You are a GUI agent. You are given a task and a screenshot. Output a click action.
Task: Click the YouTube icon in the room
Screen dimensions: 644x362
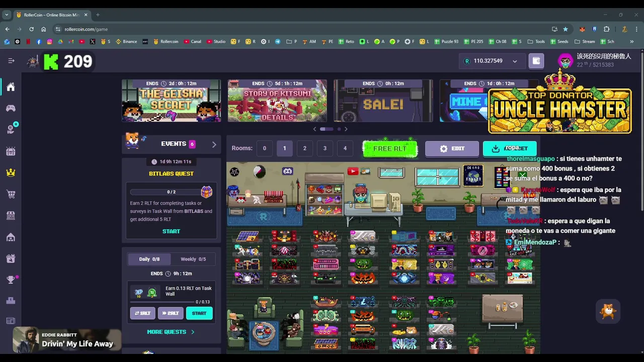[353, 171]
